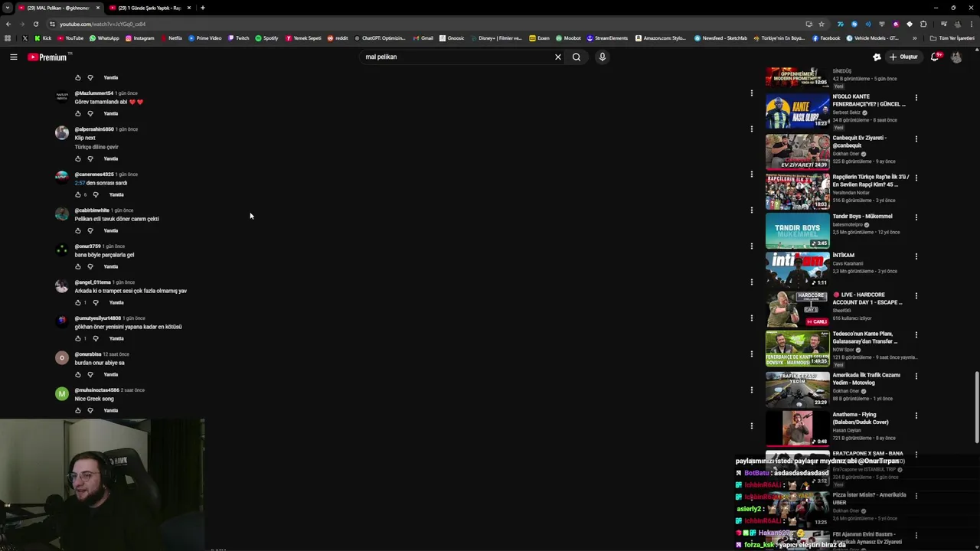The height and width of the screenshot is (551, 980).
Task: Bookmark this page with the star icon
Action: [822, 24]
